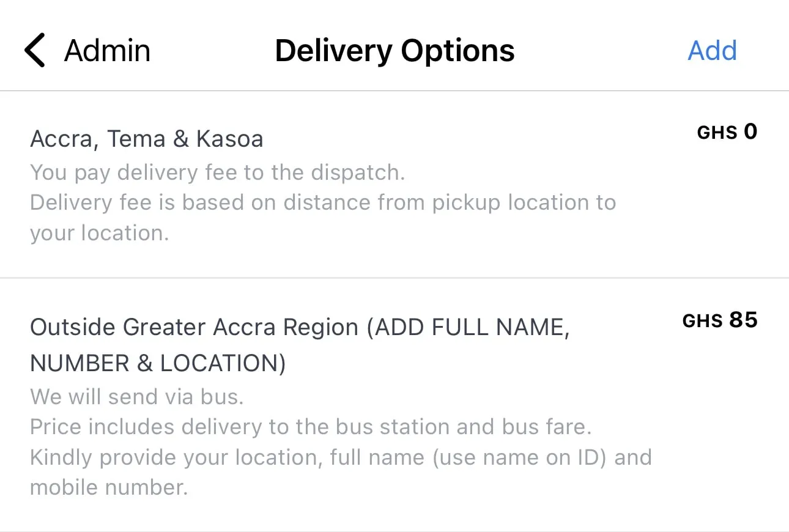The width and height of the screenshot is (789, 532).
Task: Click Add in the top right corner
Action: 711,51
